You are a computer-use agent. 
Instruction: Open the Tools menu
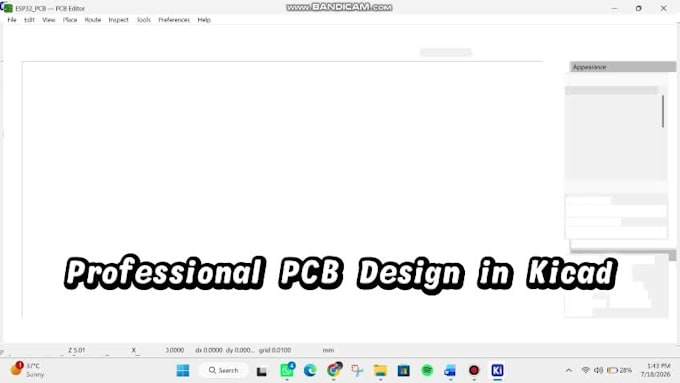[x=144, y=20]
